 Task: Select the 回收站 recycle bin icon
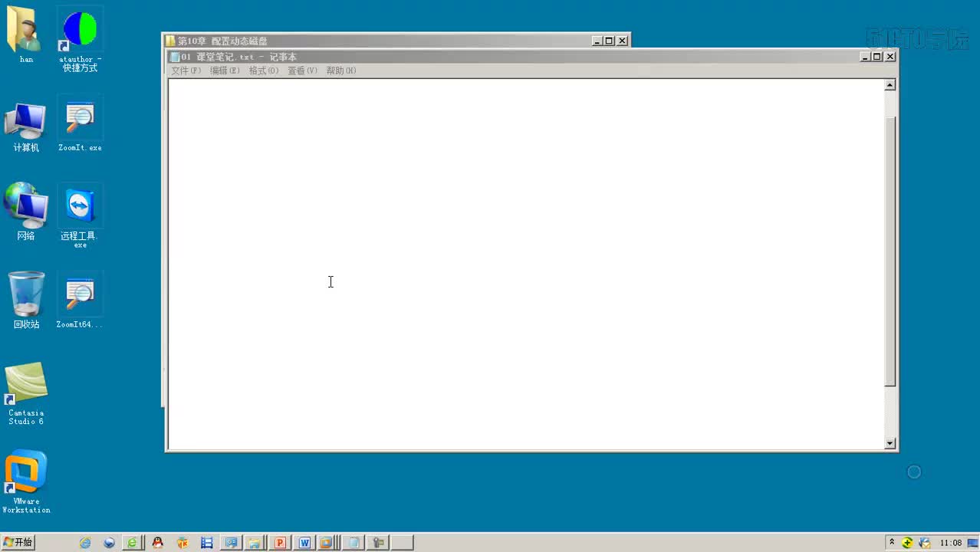tap(26, 300)
